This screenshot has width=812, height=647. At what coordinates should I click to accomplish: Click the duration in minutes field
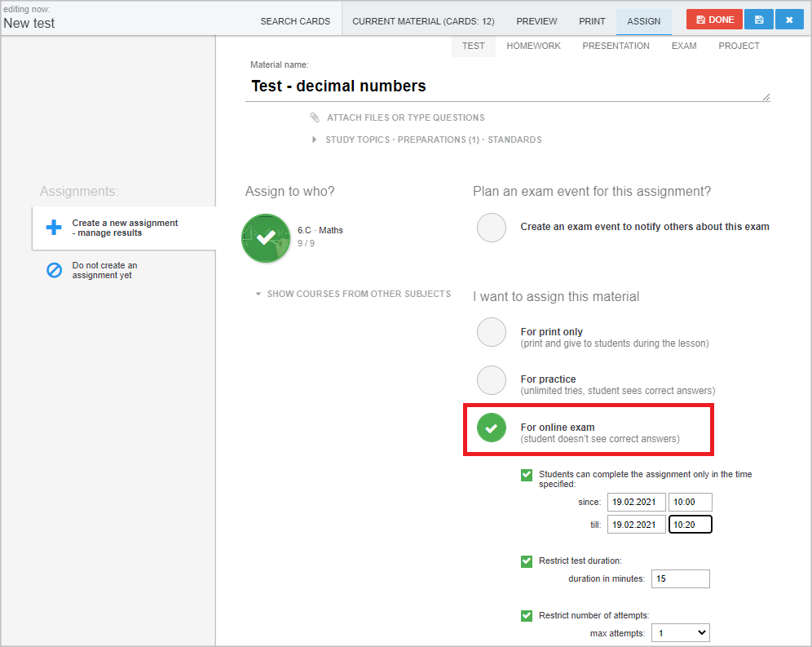pyautogui.click(x=681, y=579)
